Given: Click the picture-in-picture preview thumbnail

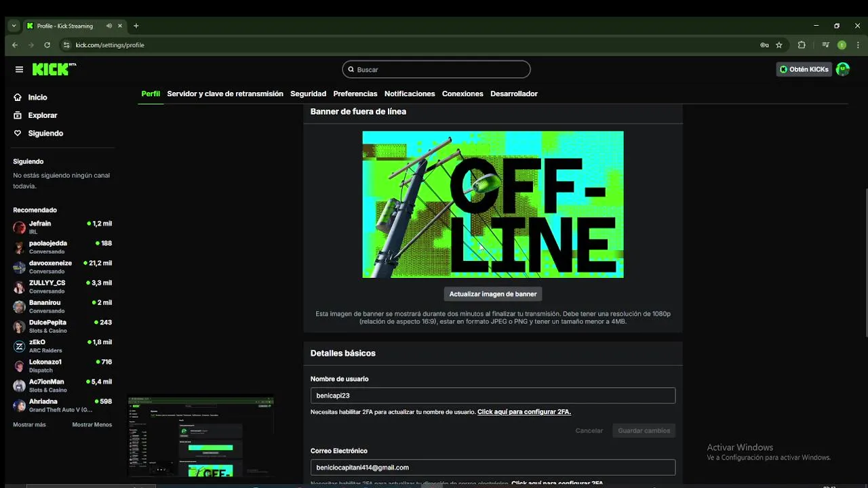Looking at the screenshot, I should pyautogui.click(x=201, y=436).
